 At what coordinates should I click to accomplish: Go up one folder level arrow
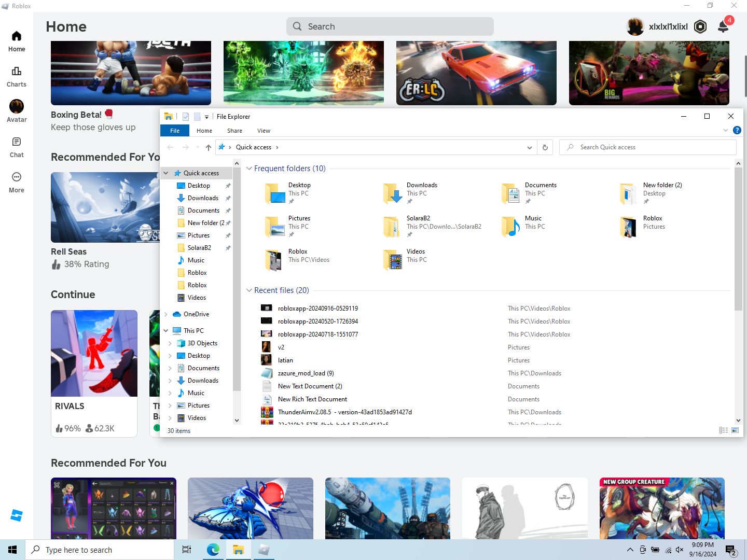(x=209, y=147)
